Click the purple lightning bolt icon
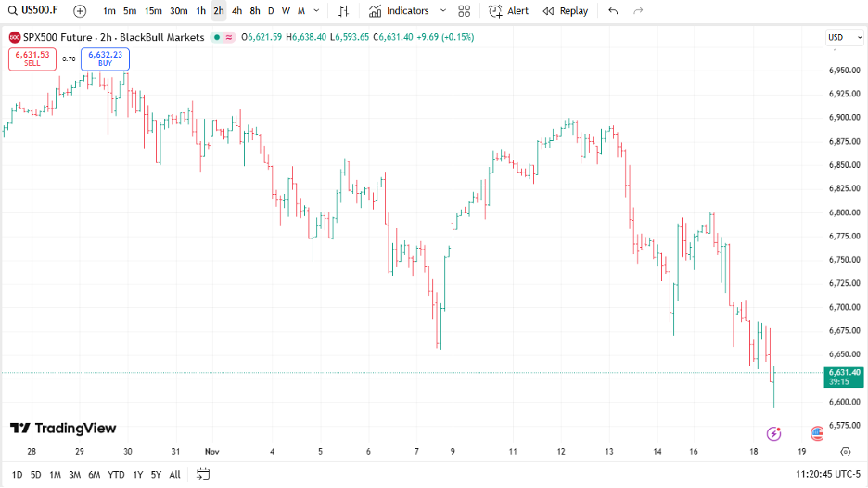 click(773, 433)
